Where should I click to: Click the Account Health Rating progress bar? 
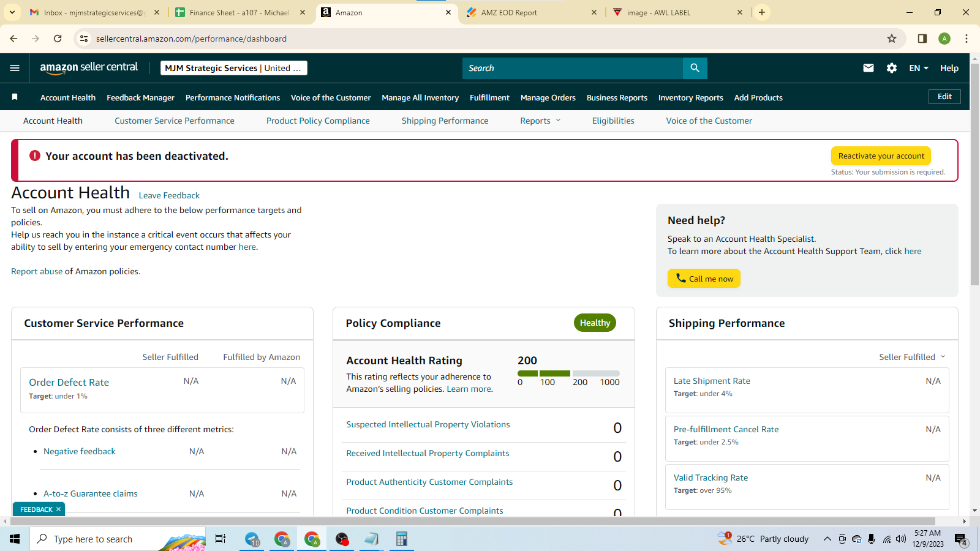[568, 373]
